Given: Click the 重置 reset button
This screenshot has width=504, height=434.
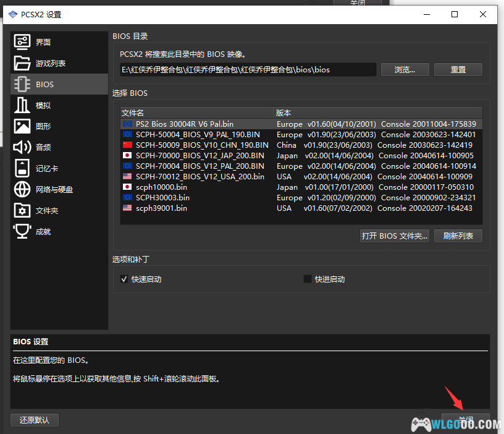Looking at the screenshot, I should click(458, 70).
